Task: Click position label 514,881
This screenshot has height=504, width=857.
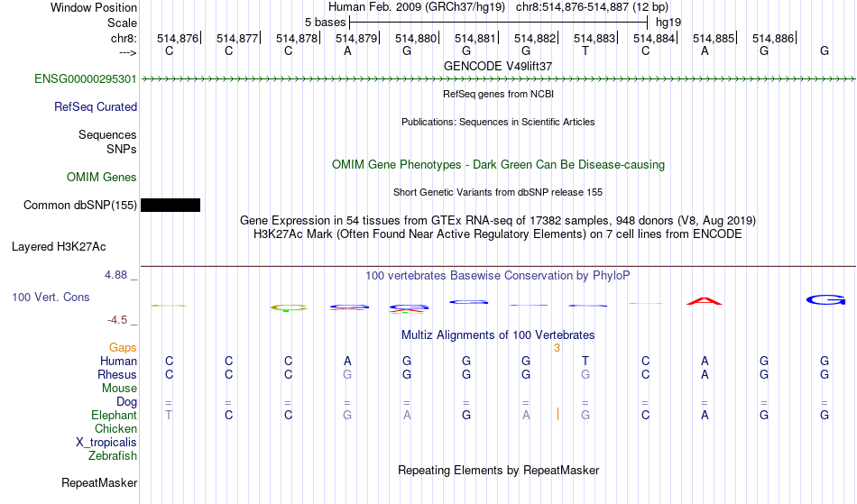Action: 475,38
